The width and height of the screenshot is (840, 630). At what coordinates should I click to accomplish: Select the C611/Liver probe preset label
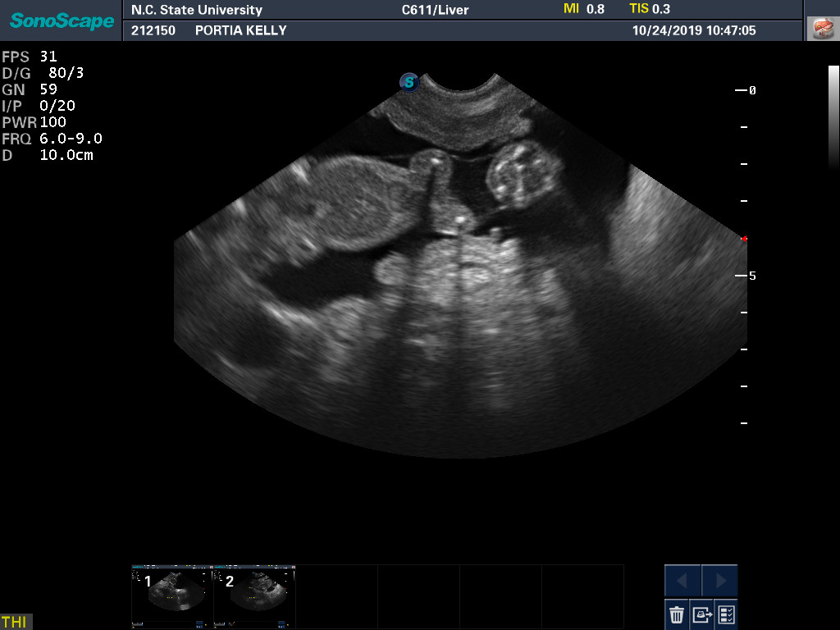(435, 10)
